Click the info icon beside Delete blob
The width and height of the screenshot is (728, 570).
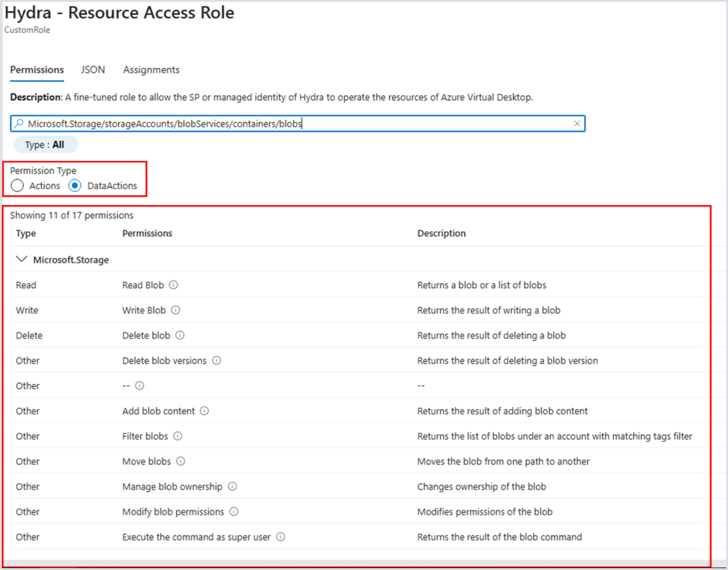click(180, 335)
